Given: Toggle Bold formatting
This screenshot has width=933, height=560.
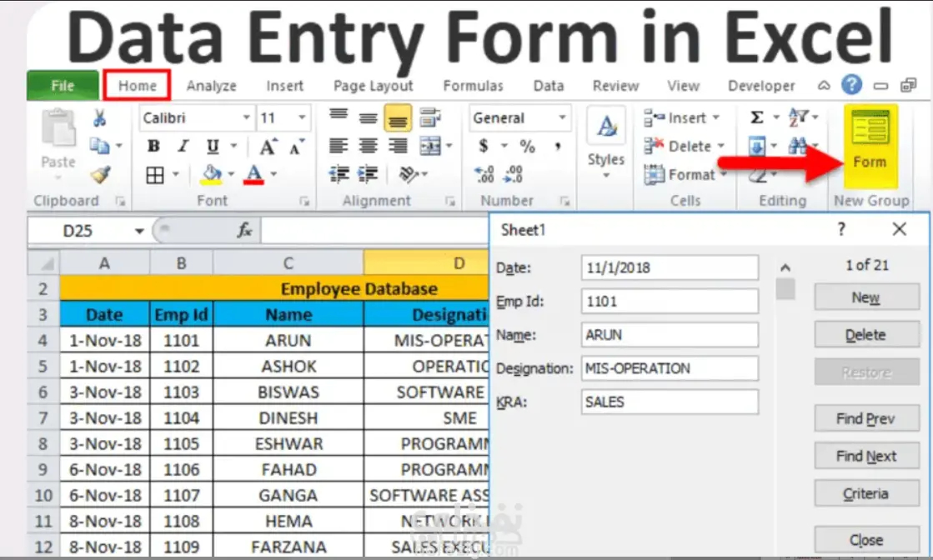Looking at the screenshot, I should point(153,146).
